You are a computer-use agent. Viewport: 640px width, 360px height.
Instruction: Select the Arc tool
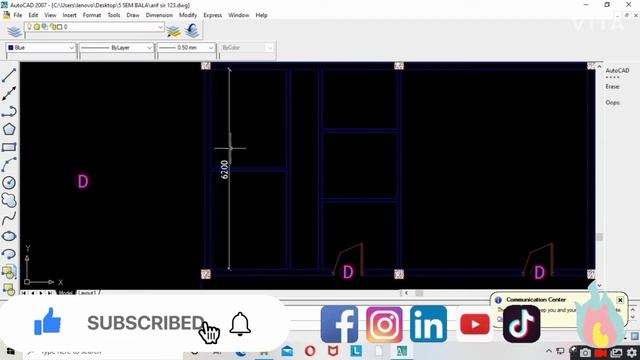coord(9,165)
